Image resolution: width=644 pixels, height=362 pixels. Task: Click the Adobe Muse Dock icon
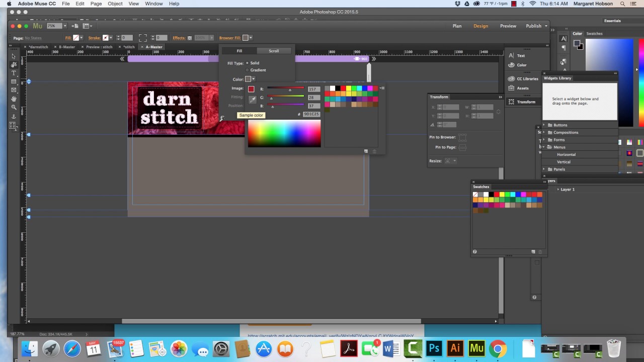pyautogui.click(x=476, y=348)
